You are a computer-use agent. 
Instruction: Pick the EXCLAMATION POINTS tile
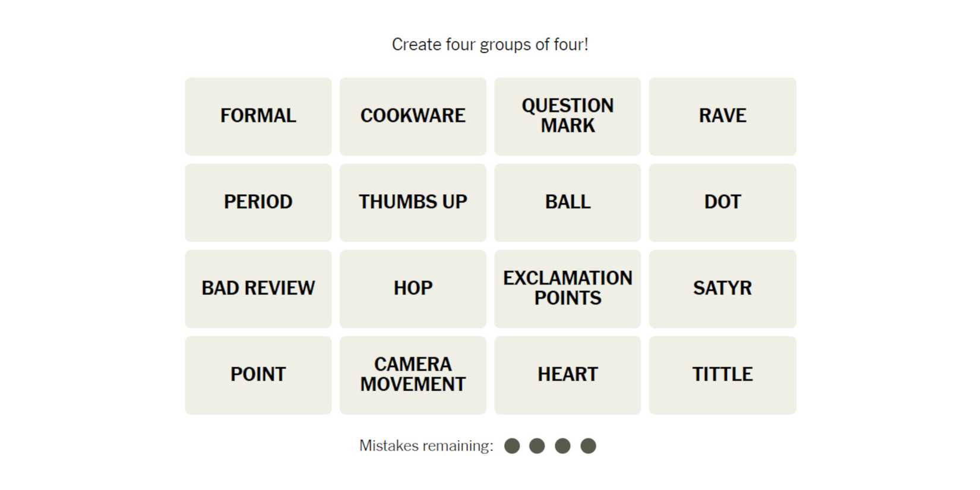567,289
